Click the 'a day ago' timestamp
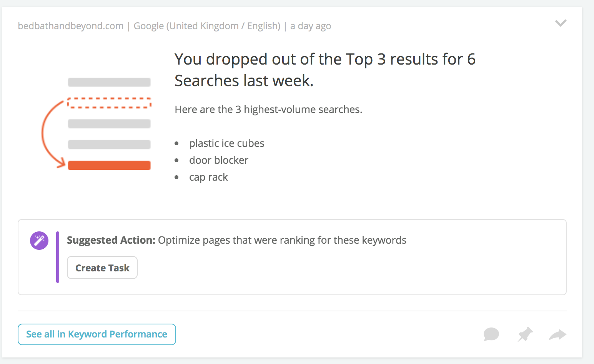 (x=311, y=26)
